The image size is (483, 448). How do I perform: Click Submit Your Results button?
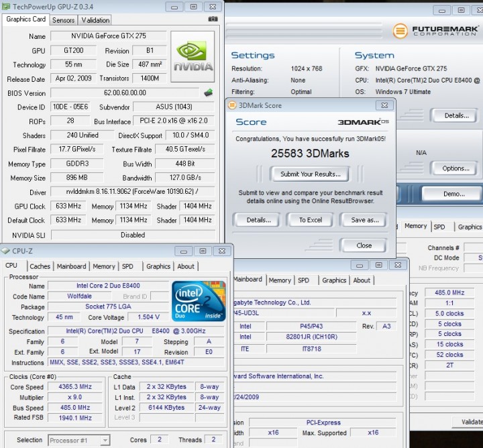[x=310, y=174]
